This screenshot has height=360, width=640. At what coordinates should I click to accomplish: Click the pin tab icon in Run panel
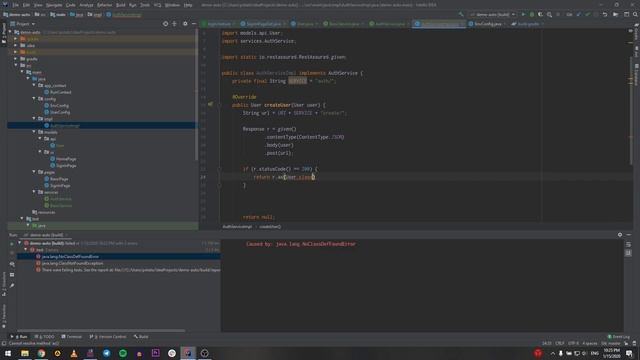pos(12,285)
